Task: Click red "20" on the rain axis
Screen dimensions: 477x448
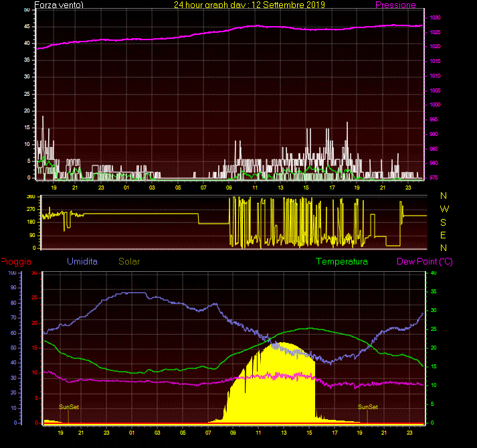Action: click(x=35, y=323)
